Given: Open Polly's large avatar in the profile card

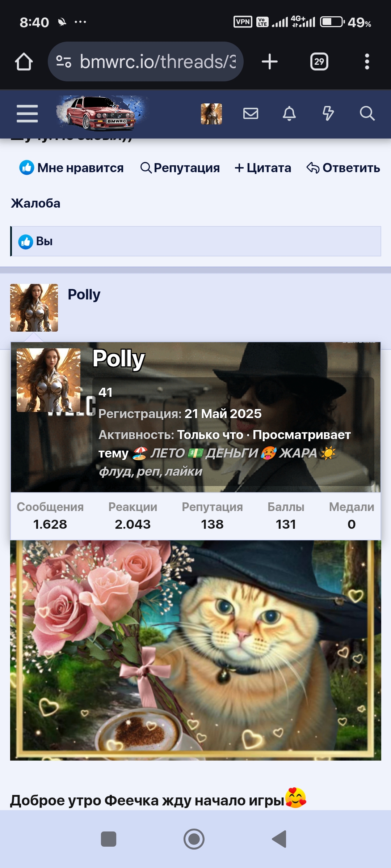Looking at the screenshot, I should tap(49, 380).
